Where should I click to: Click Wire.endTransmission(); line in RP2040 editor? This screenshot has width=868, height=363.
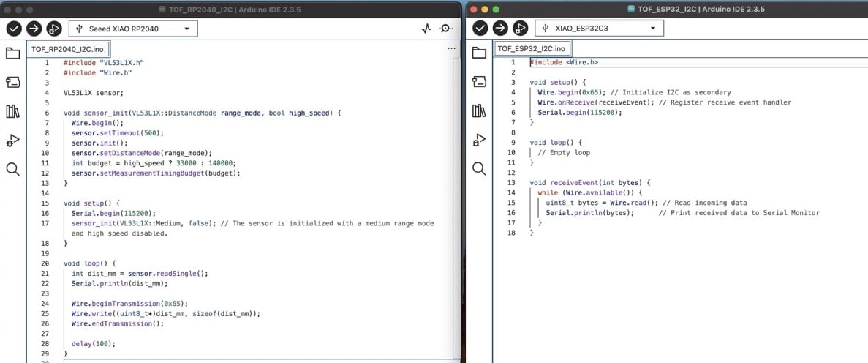[117, 323]
